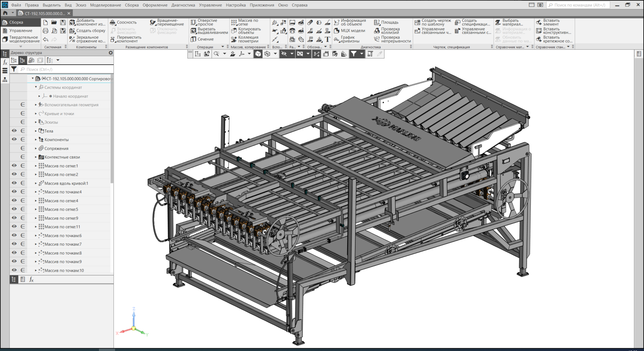Image resolution: width=644 pixels, height=351 pixels.
Task: Expand the Компоненты tree node
Action: coord(36,139)
